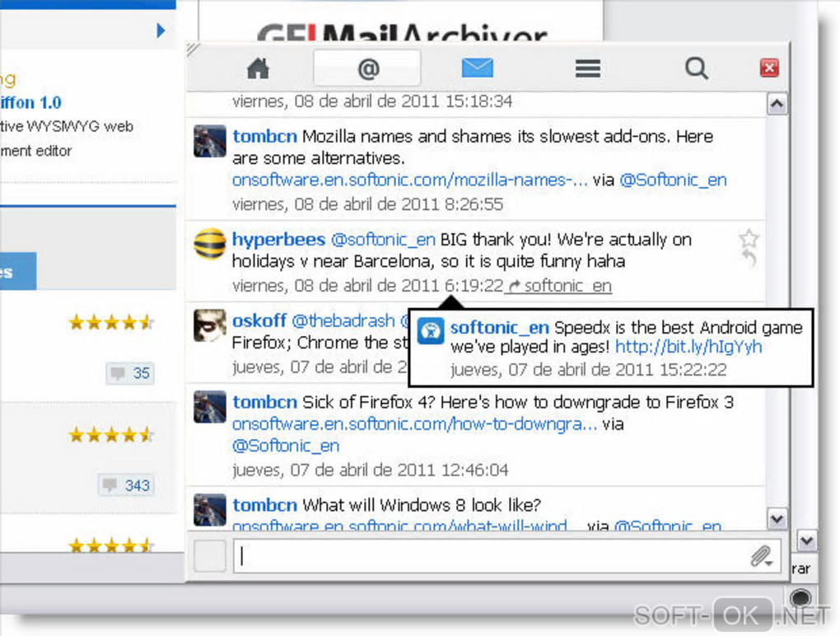The width and height of the screenshot is (840, 636).
Task: Click the in-reply-to softonic_en link
Action: click(x=560, y=286)
